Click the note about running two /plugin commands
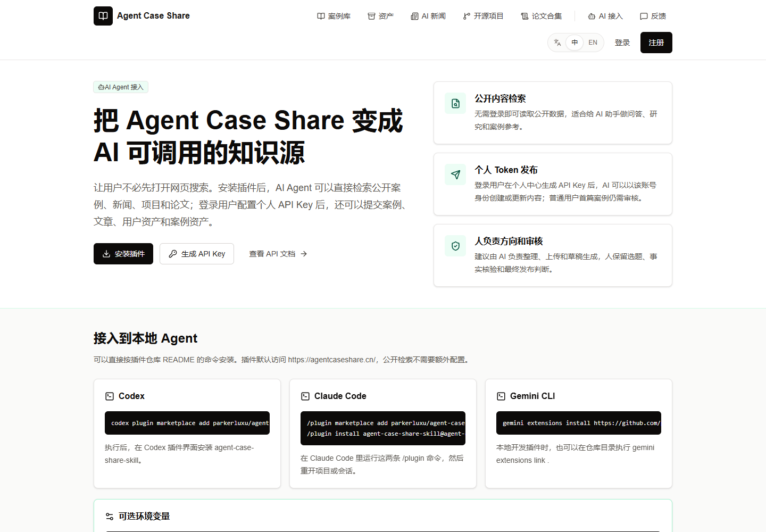Viewport: 766px width, 532px height. coord(382,464)
